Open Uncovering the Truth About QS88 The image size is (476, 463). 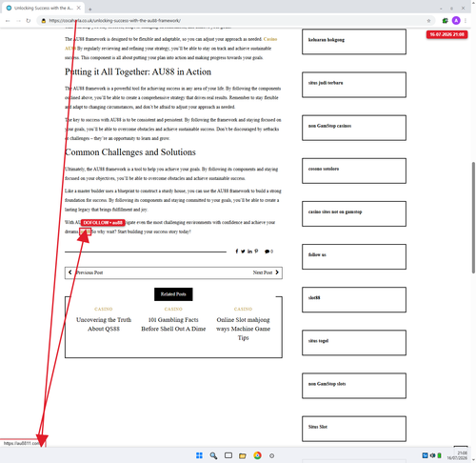[104, 324]
